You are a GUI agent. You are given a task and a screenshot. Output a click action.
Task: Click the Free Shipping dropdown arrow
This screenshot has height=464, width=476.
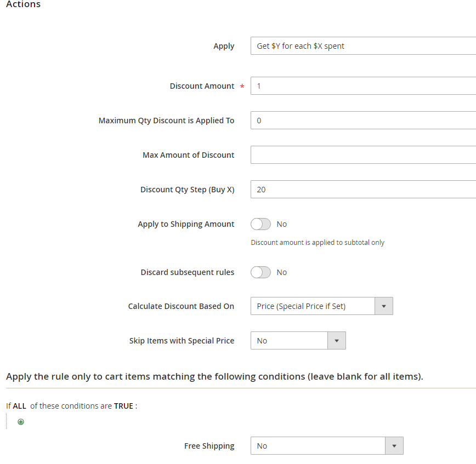pyautogui.click(x=394, y=446)
